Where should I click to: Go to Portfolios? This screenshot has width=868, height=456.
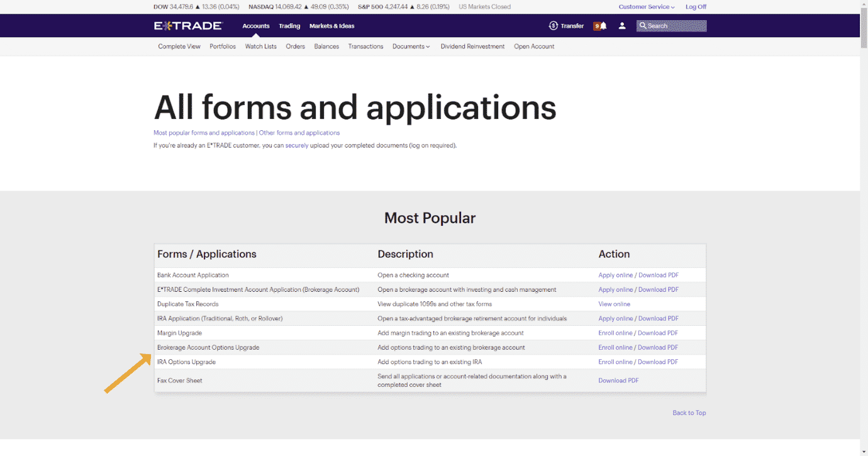223,47
